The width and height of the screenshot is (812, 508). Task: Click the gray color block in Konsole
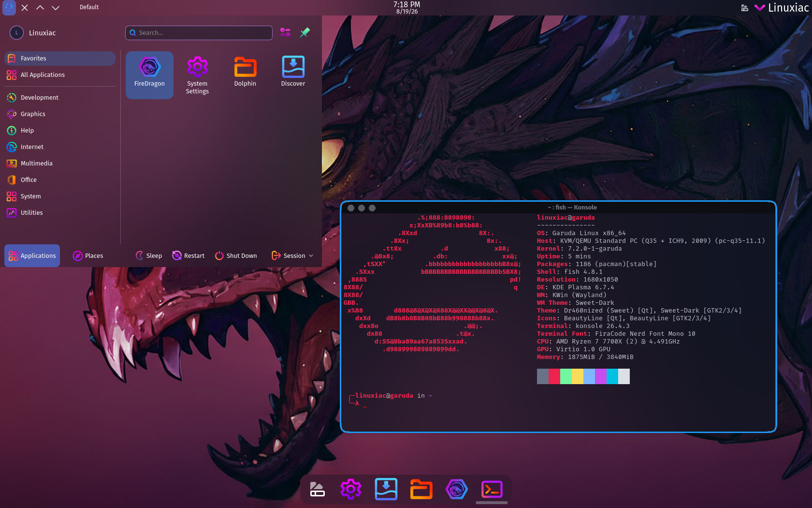543,376
